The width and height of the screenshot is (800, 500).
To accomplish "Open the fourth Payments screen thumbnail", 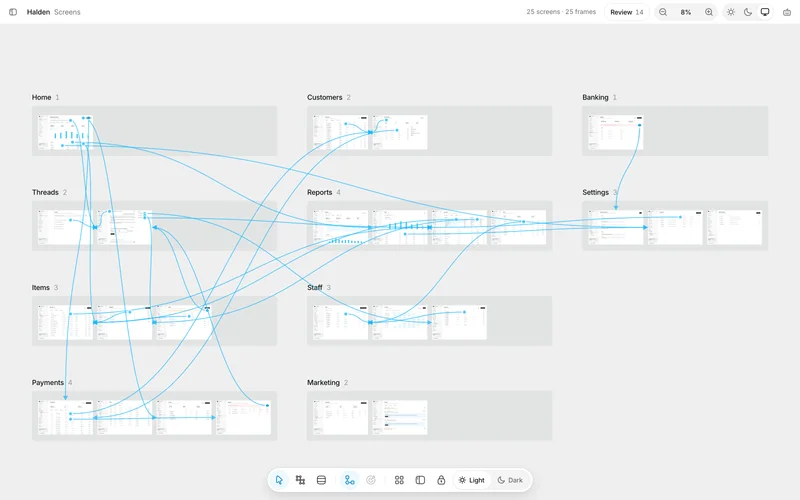I will coord(243,417).
